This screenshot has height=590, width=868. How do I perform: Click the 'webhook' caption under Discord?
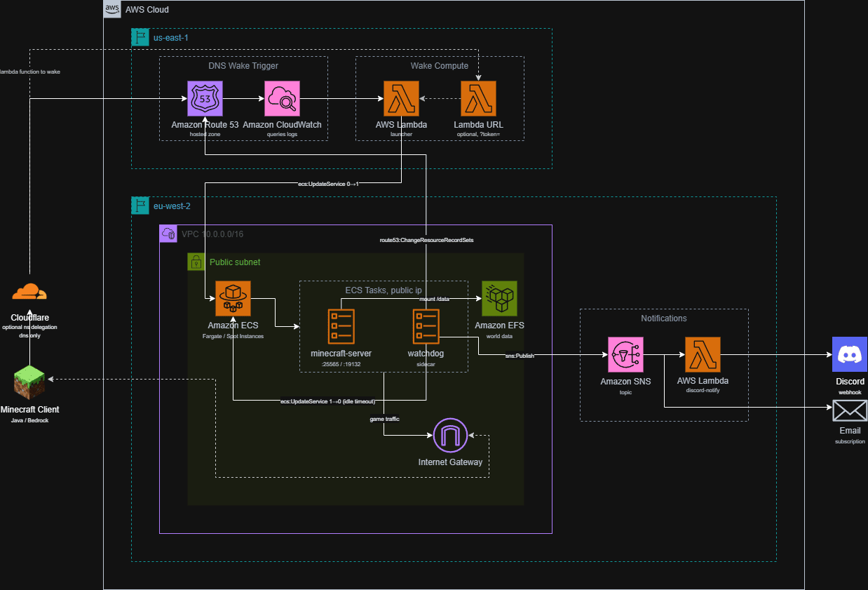850,392
